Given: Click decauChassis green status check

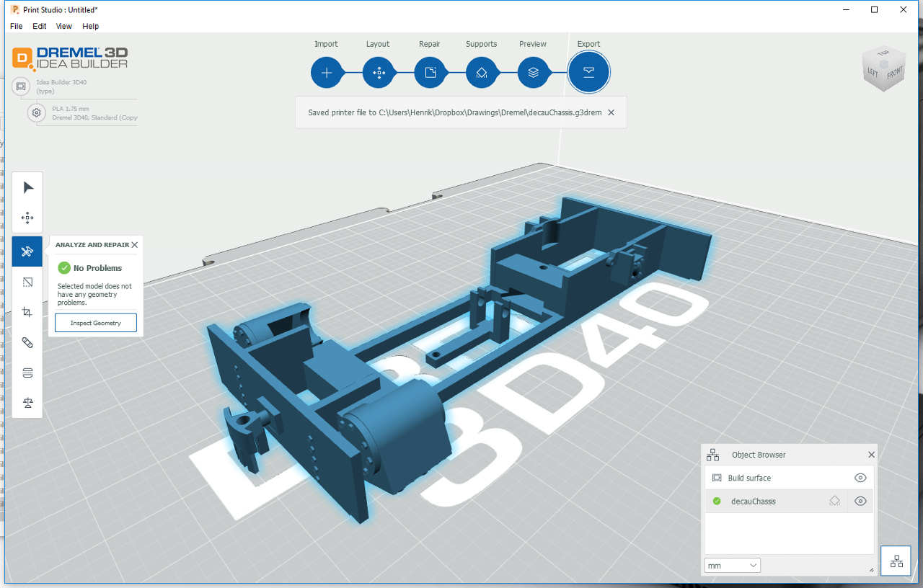Looking at the screenshot, I should tap(717, 501).
